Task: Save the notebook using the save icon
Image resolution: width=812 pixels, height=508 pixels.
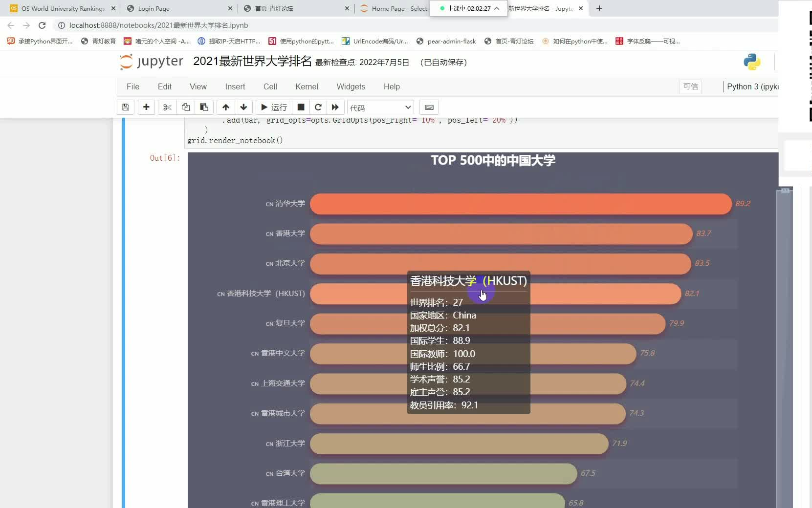Action: tap(126, 107)
